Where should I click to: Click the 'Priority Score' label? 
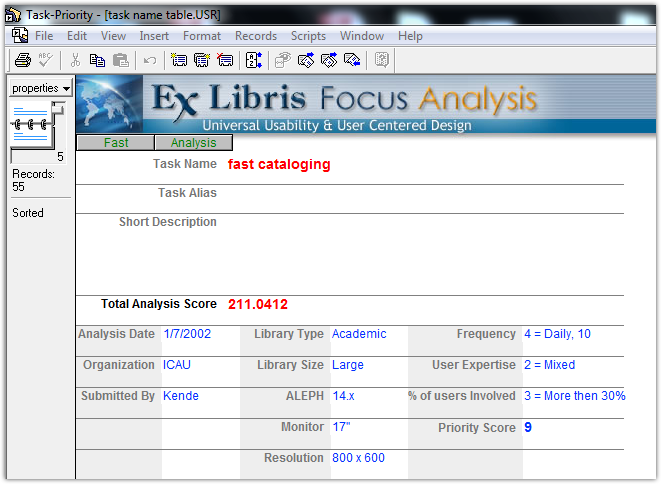click(x=477, y=428)
